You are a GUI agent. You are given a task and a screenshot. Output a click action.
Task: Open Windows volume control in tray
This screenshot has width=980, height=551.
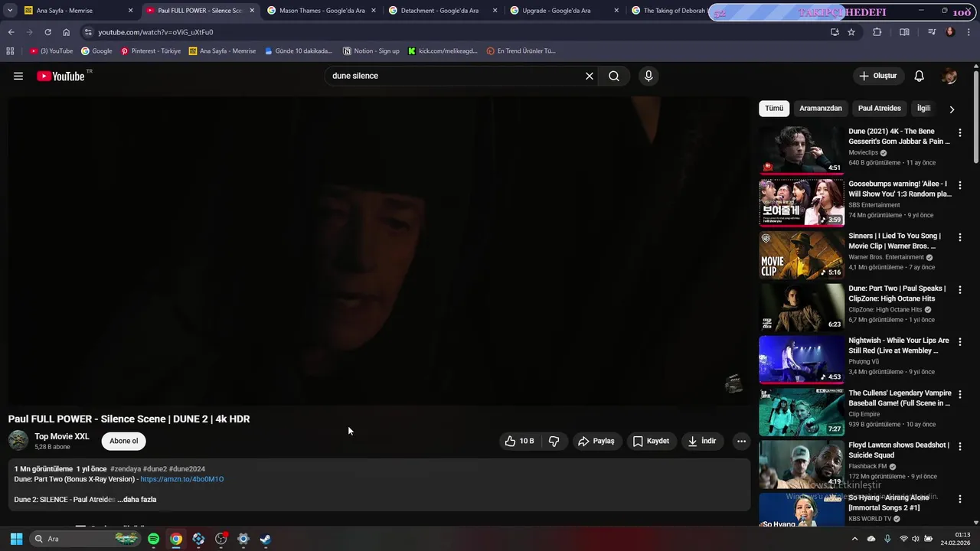916,539
